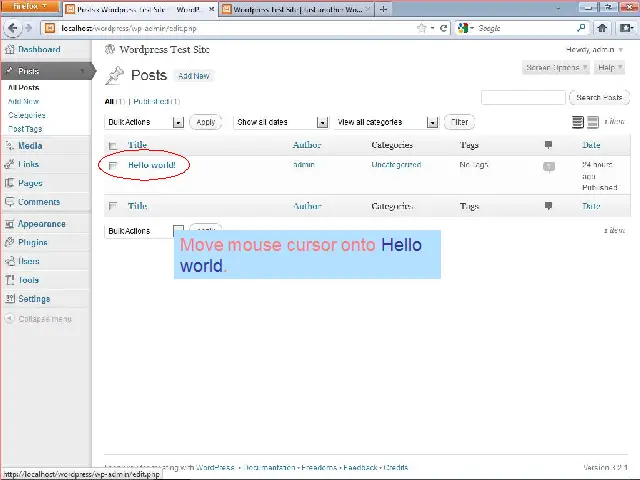Click the Filter button
Image resolution: width=640 pixels, height=480 pixels.
tap(459, 122)
